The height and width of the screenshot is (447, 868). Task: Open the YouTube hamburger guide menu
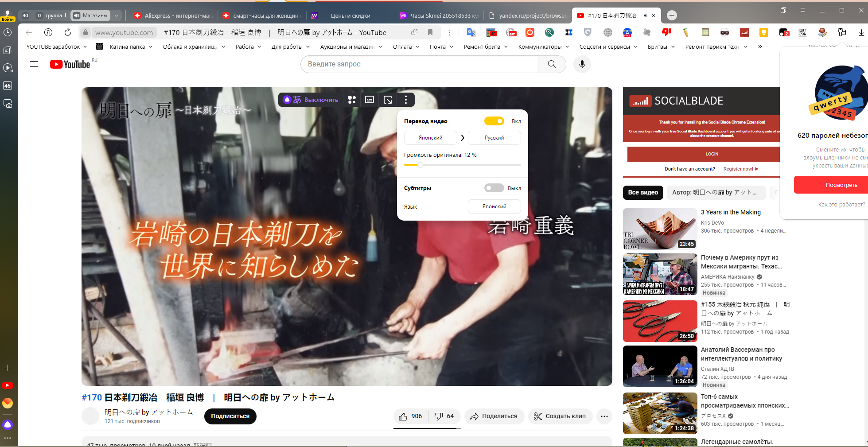[x=34, y=64]
